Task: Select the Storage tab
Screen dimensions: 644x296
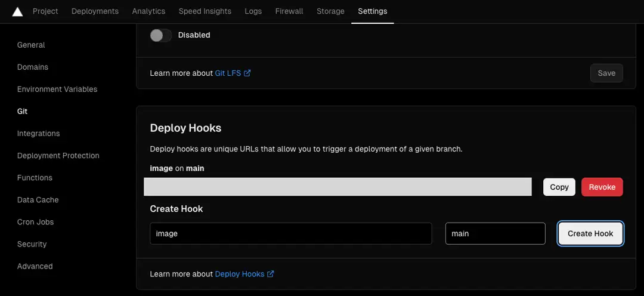Action: tap(330, 11)
